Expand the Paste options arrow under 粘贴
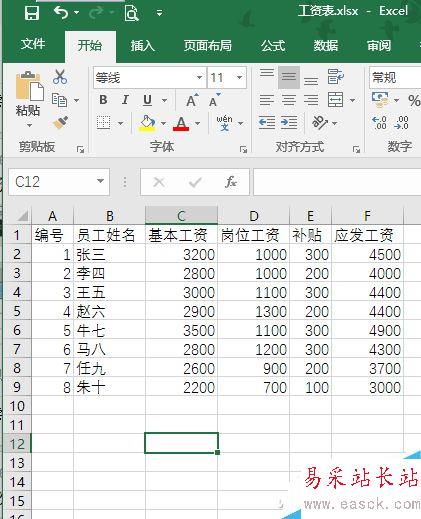Screen dimensions: 421x519 tap(30, 126)
